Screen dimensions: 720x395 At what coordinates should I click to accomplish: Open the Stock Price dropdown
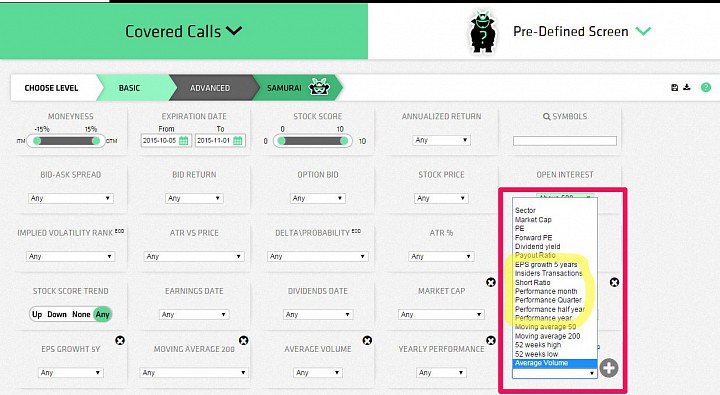pos(441,198)
